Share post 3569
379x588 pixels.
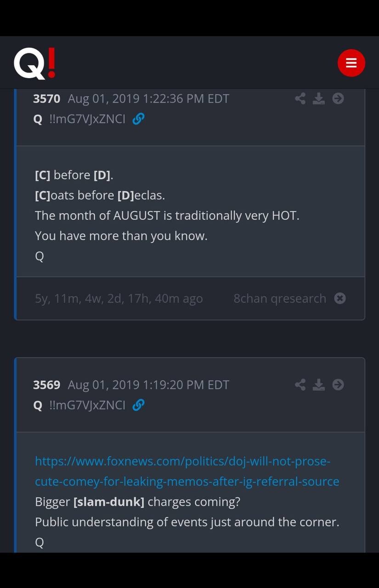(x=300, y=384)
